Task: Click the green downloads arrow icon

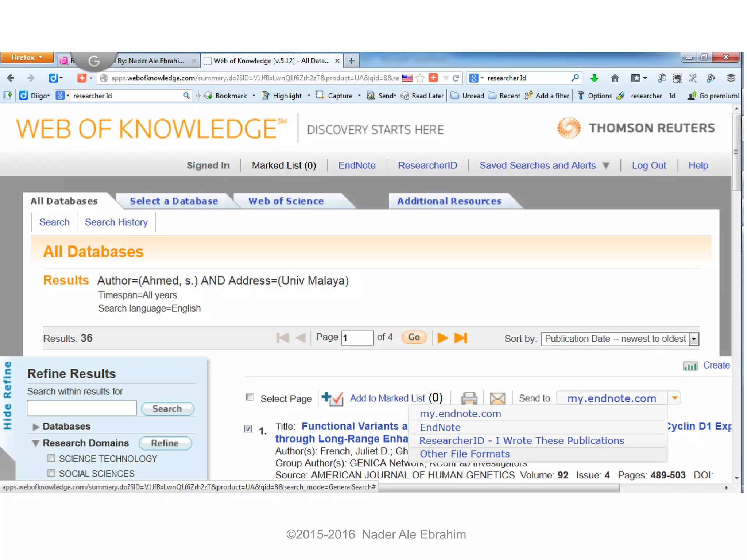Action: (x=594, y=78)
